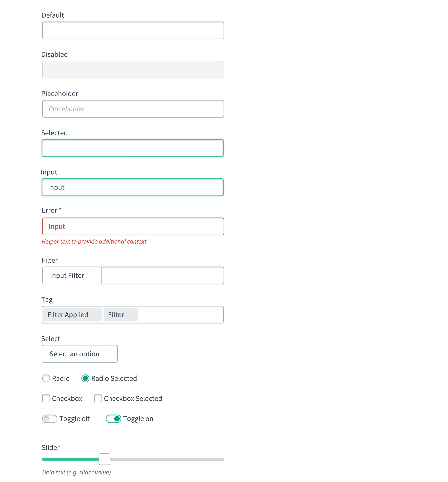
Task: Check the 'Checkbox' checkbox
Action: 46,398
